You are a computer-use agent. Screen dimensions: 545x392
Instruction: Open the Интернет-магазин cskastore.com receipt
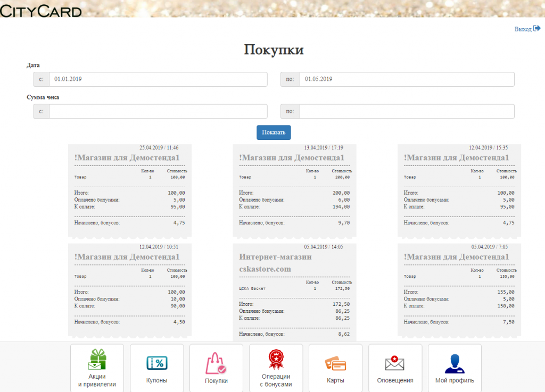tap(294, 292)
